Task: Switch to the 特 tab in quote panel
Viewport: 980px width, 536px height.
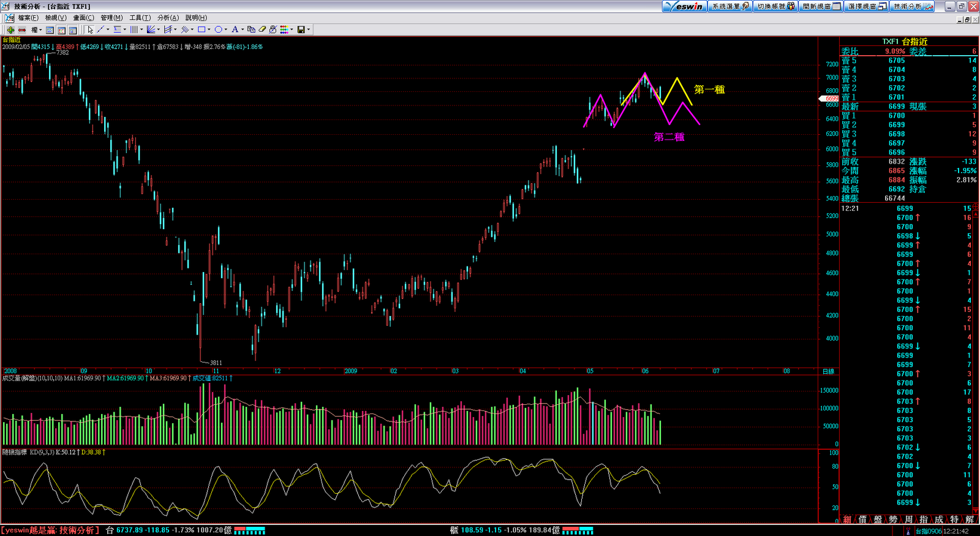Action: coord(954,519)
